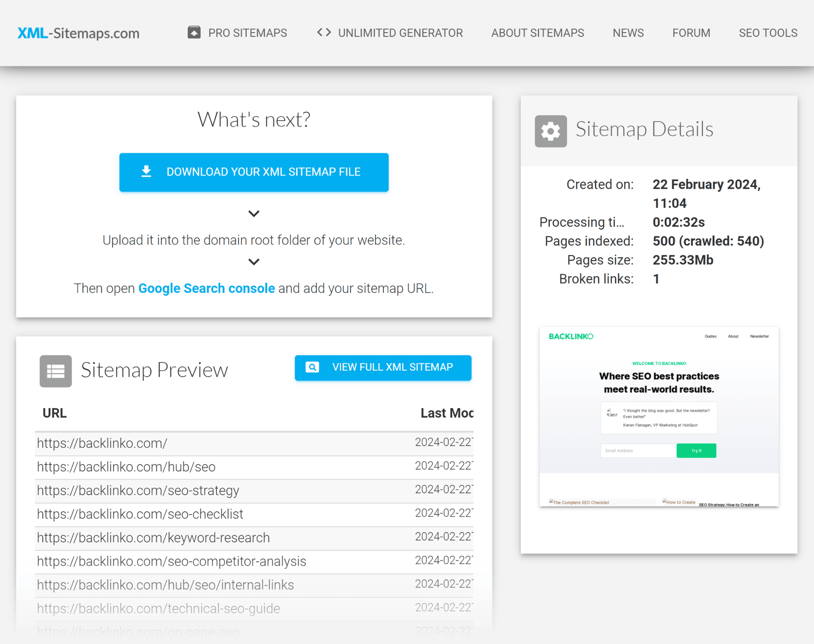Viewport: 814px width, 644px height.
Task: Select About Sitemaps in the navigation
Action: pos(537,33)
